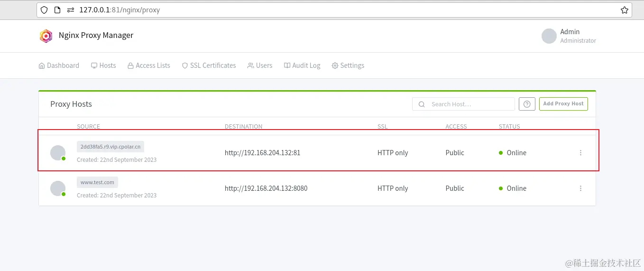
Task: Click Public access in www.test.com row
Action: click(455, 188)
